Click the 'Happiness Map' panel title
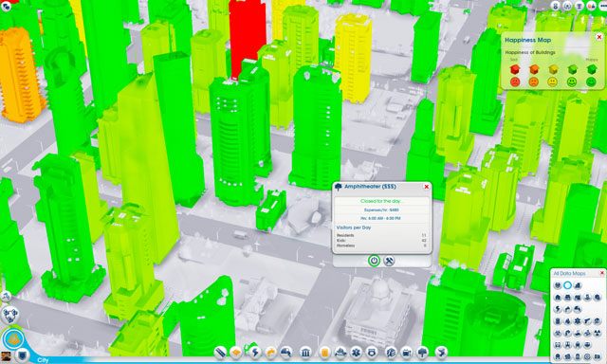Screen dimensions: 607x364 pyautogui.click(x=527, y=40)
